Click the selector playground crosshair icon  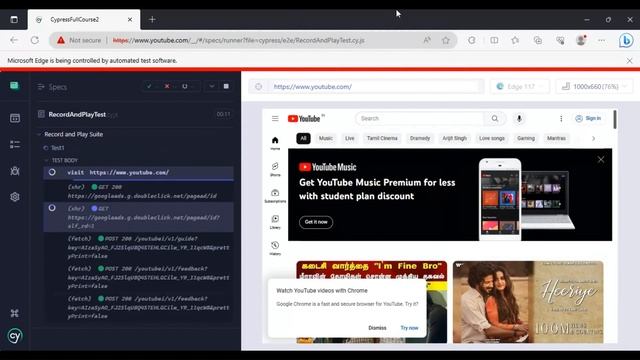click(259, 87)
